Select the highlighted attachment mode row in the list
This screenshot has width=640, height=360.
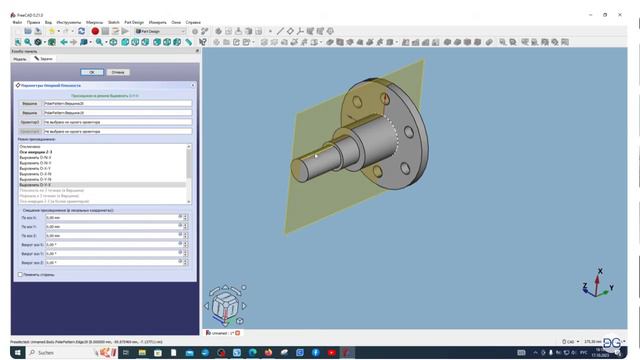click(102, 185)
